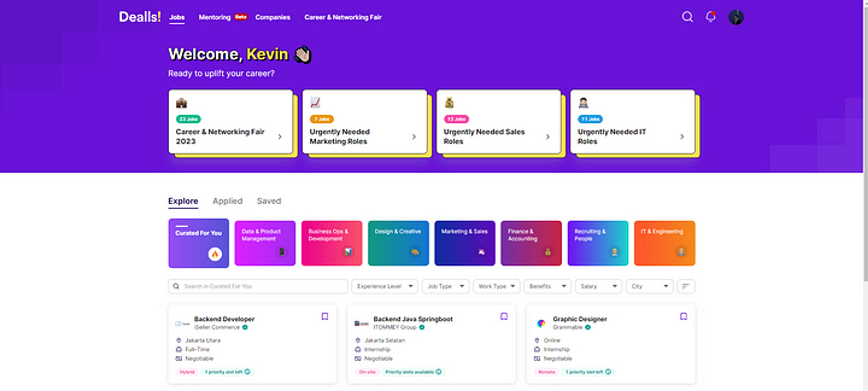Click info icon on Backend Developer priority slot

coord(247,372)
